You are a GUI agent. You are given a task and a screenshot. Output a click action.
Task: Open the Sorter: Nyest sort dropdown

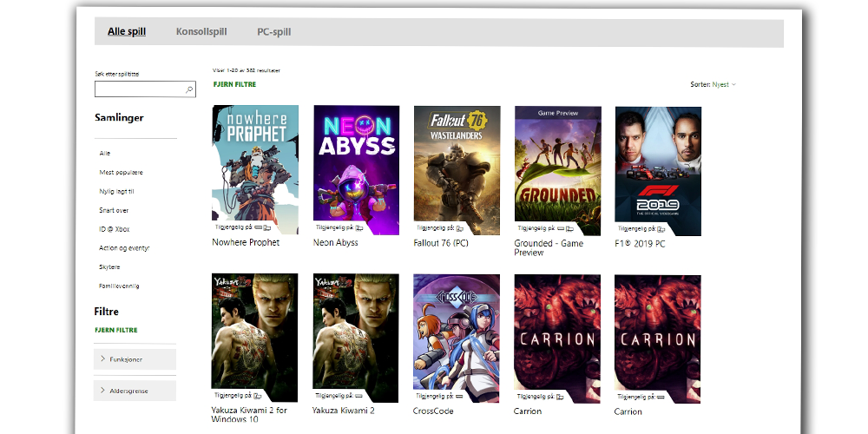point(713,84)
